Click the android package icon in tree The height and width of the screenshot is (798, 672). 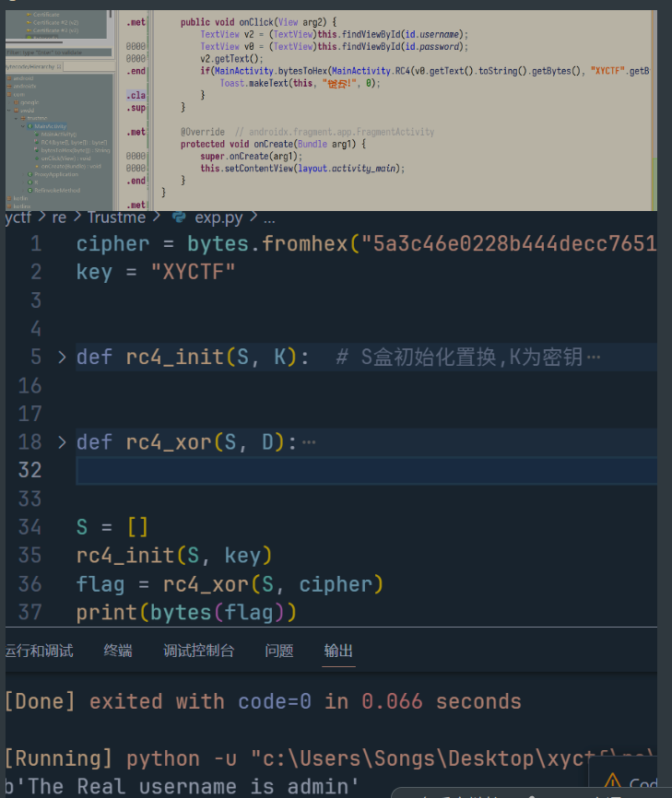(x=8, y=78)
